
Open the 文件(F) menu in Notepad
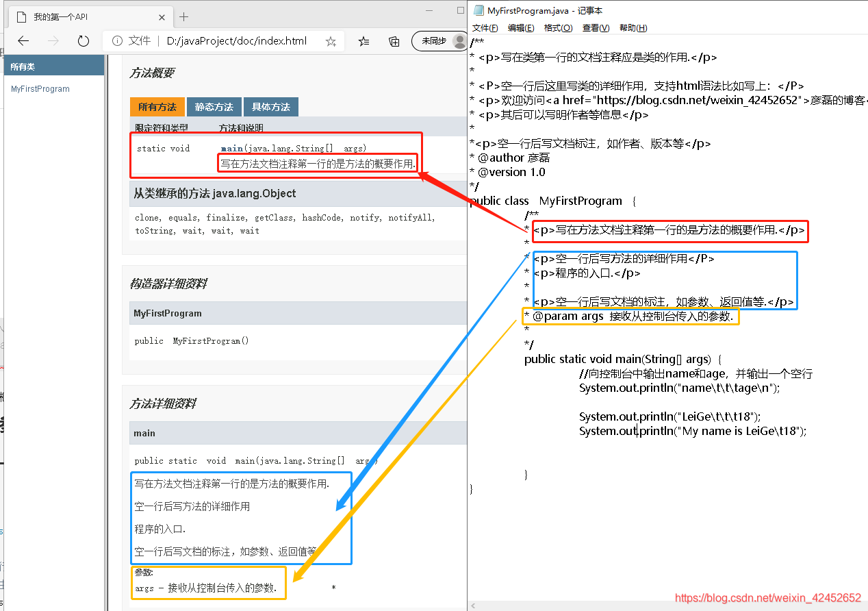tap(485, 27)
